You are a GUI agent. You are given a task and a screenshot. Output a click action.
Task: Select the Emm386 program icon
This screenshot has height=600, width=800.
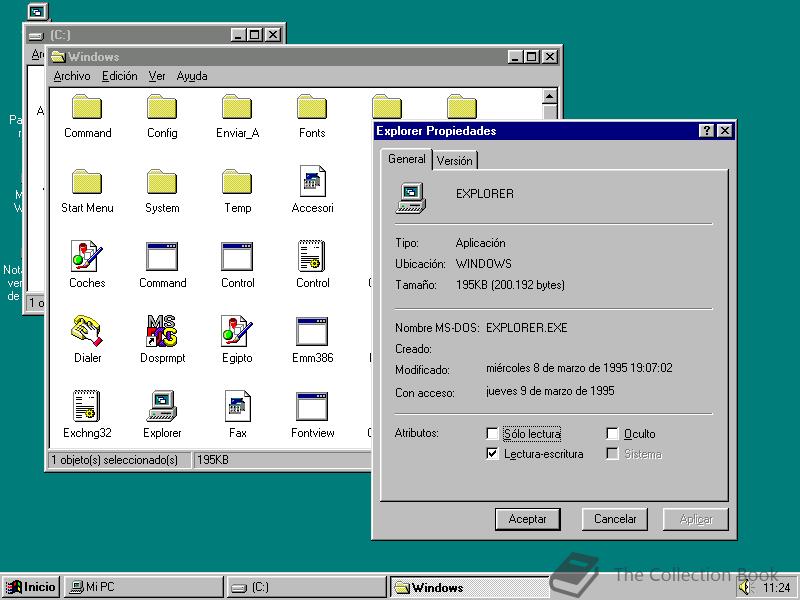point(312,332)
